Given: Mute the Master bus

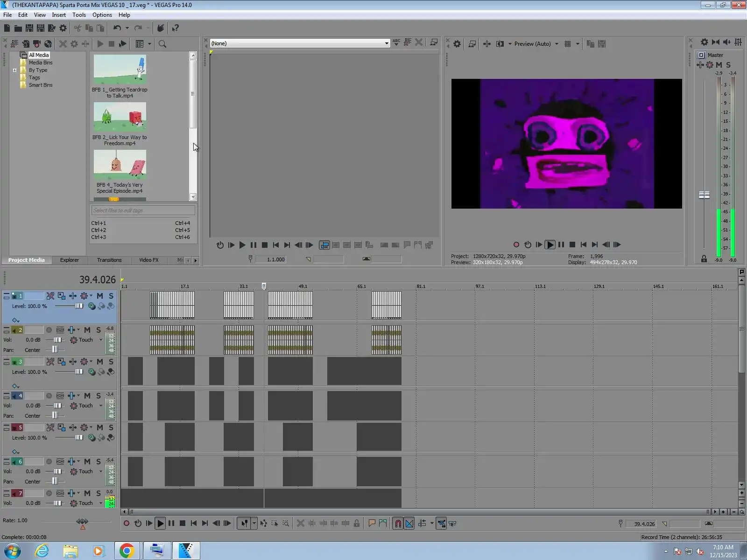Looking at the screenshot, I should pos(719,65).
